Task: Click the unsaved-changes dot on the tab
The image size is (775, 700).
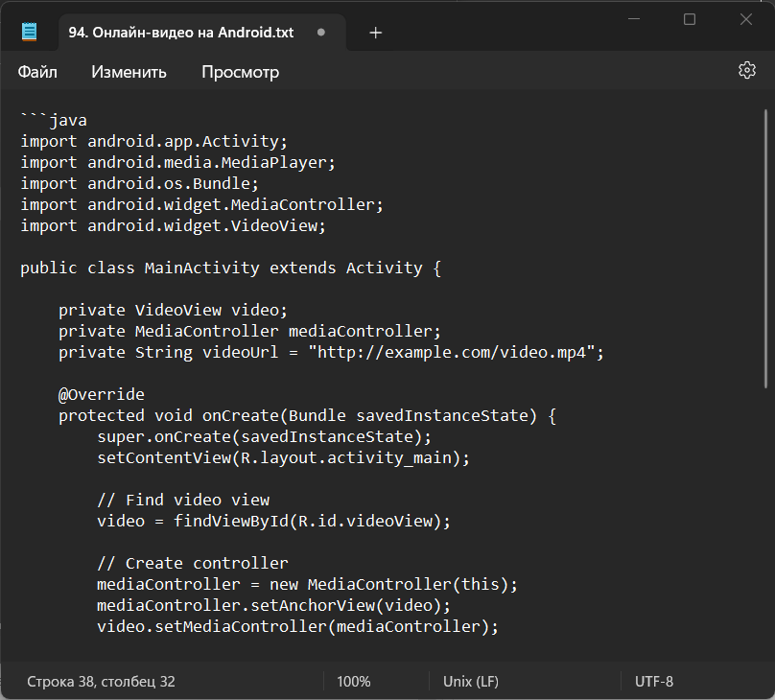Action: (321, 33)
